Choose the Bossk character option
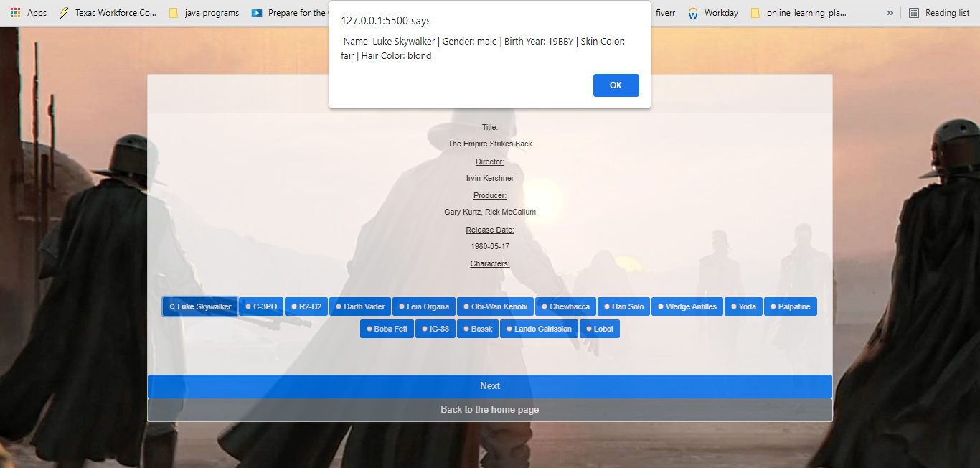Image resolution: width=980 pixels, height=468 pixels. click(478, 329)
